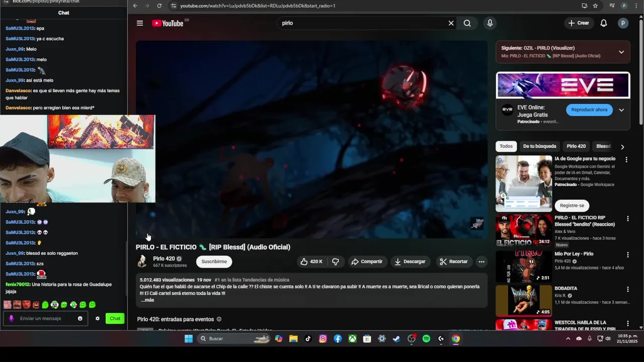Open the 'BOBADITA' video thumbnail

coord(524,301)
